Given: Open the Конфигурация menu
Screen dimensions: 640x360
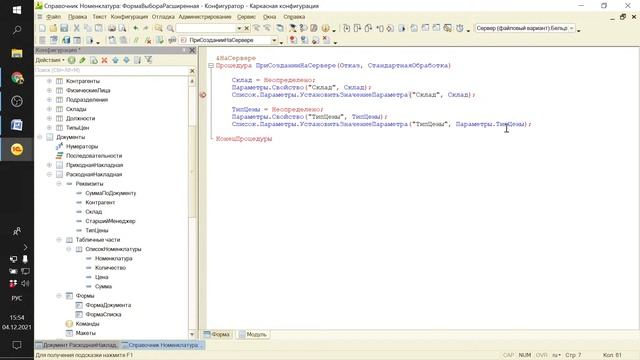Looking at the screenshot, I should coord(129,17).
